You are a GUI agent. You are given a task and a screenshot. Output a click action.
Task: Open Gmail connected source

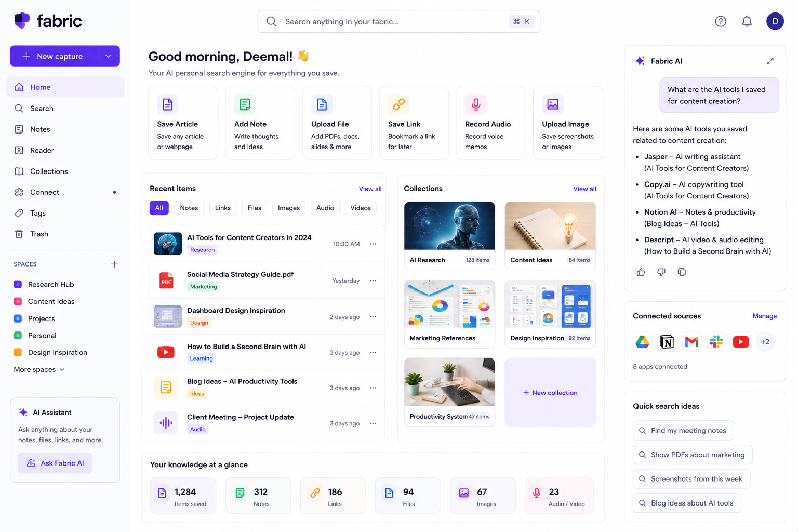pyautogui.click(x=691, y=342)
